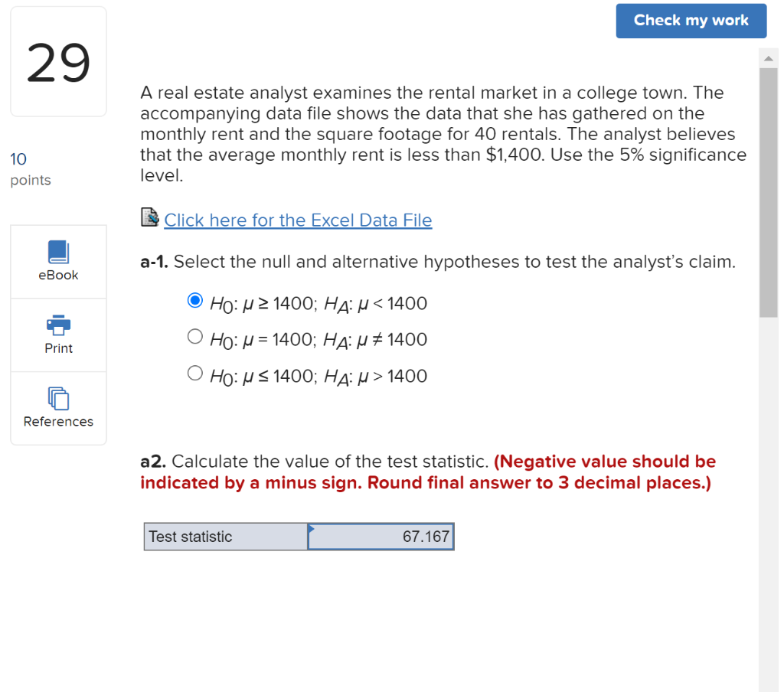Click the Print icon in the sidebar
Image resolution: width=784 pixels, height=692 pixels.
pyautogui.click(x=58, y=327)
